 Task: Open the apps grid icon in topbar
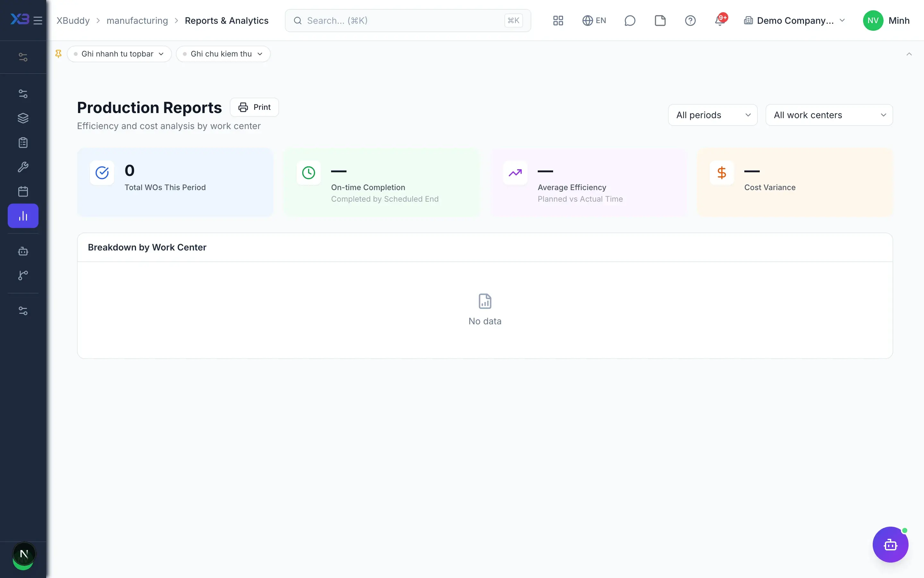[558, 21]
